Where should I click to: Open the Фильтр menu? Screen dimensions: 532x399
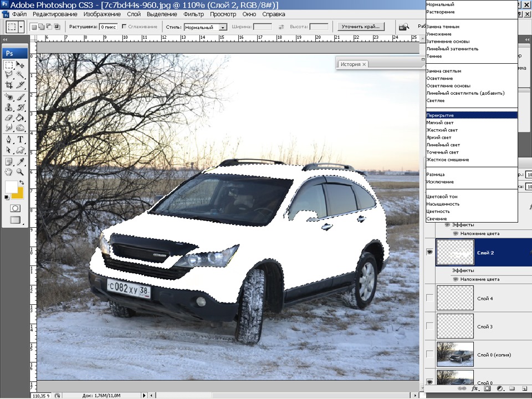click(193, 14)
